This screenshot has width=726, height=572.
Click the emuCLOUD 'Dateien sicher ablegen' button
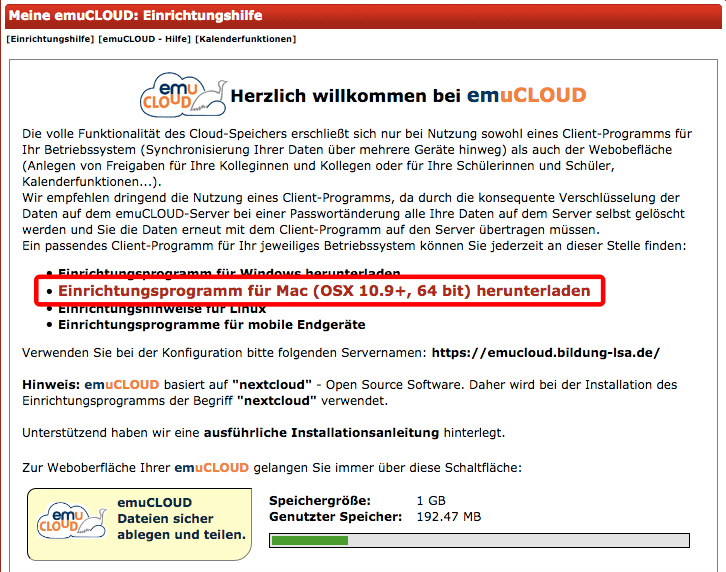click(139, 524)
